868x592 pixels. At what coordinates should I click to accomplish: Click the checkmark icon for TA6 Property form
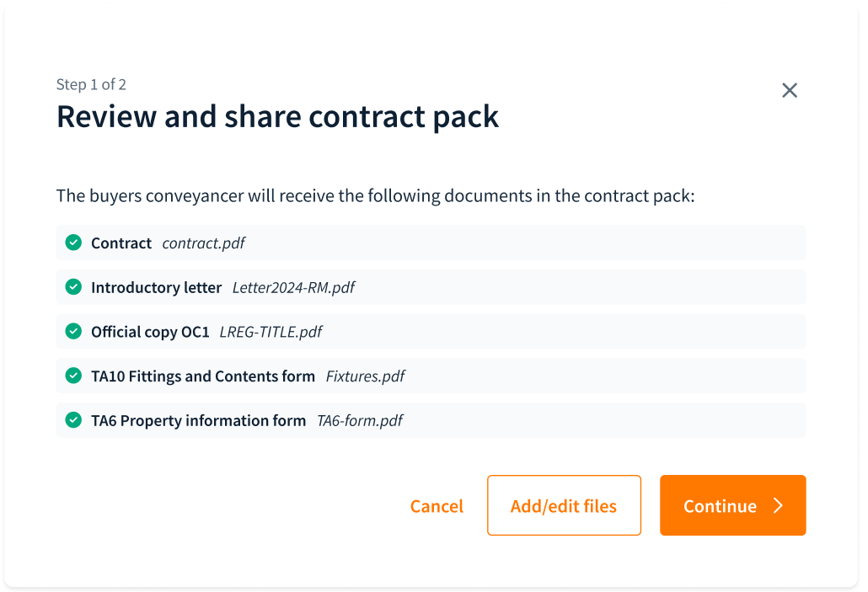73,420
